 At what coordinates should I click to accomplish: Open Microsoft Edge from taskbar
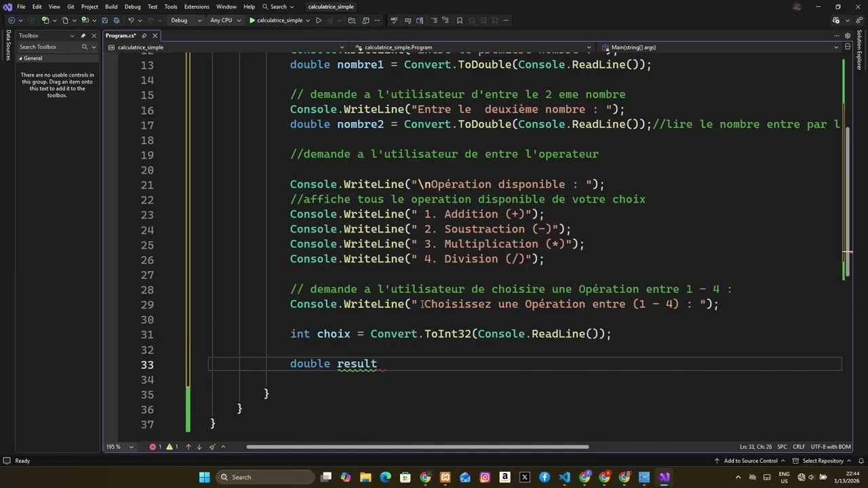click(x=385, y=477)
